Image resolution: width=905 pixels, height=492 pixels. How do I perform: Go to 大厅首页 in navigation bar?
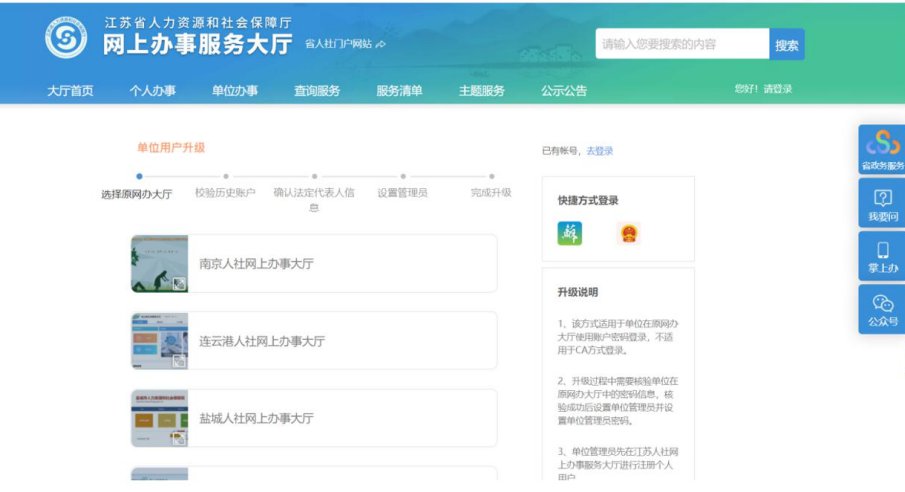70,90
